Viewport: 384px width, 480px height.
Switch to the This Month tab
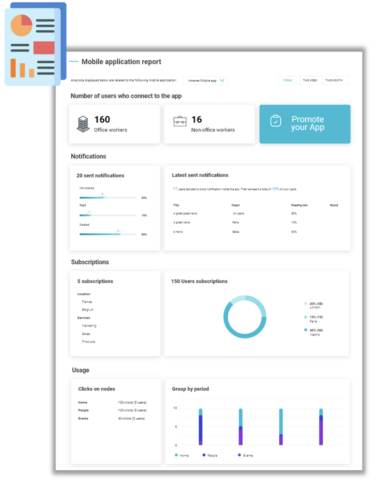point(334,80)
